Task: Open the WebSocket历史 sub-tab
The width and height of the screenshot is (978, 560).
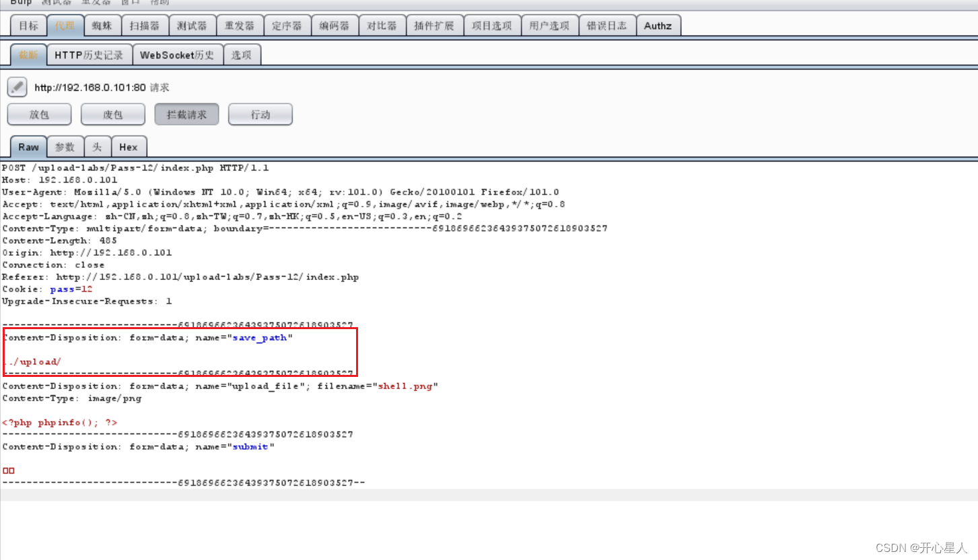Action: click(x=177, y=55)
